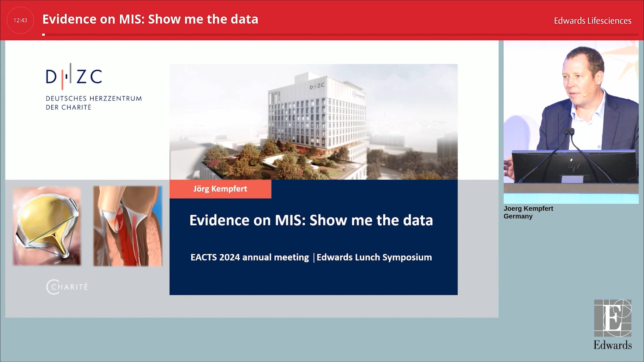Click the 'Joerg Kempfert' speaker caption
This screenshot has width=644, height=362.
click(x=528, y=208)
